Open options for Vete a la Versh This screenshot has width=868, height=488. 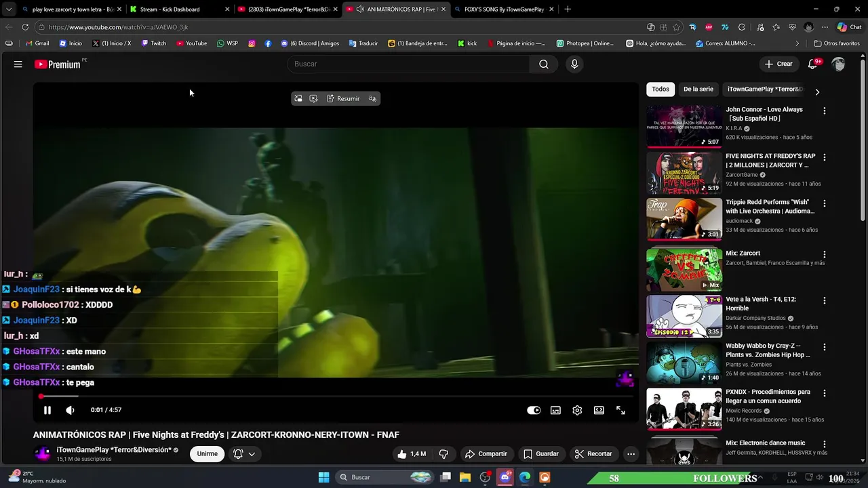825,300
